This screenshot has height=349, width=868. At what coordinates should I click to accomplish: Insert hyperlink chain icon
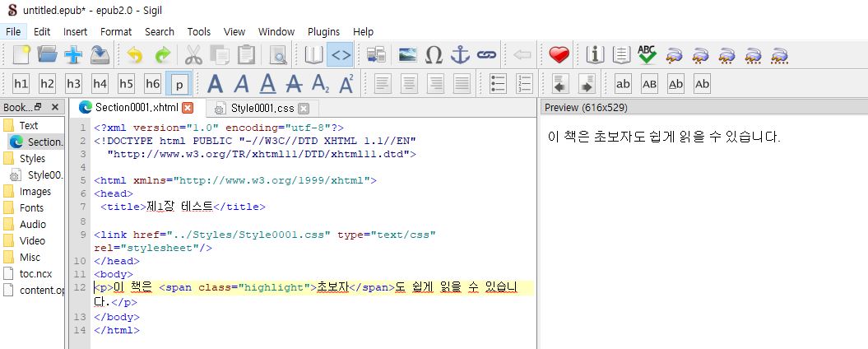pos(486,55)
